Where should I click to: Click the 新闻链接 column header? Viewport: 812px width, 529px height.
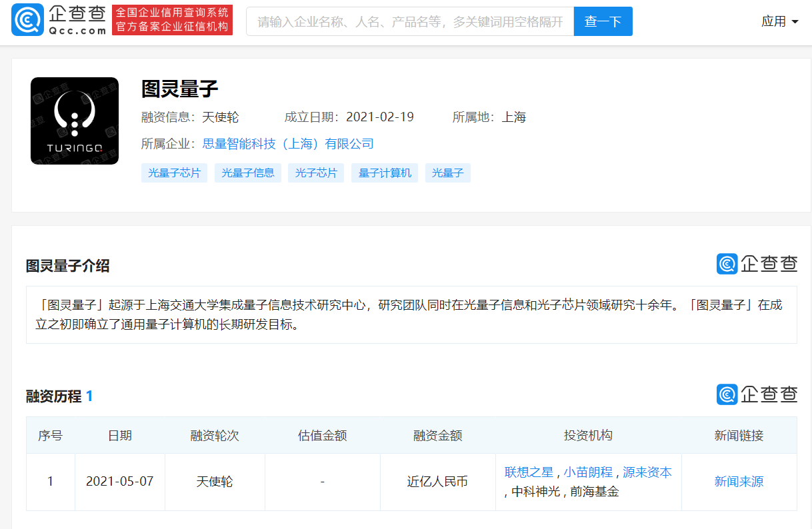point(739,436)
